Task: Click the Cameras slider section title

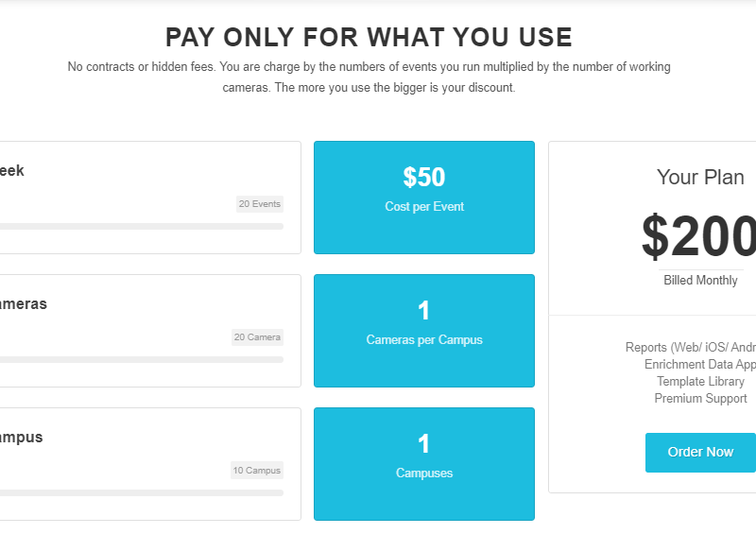Action: click(24, 304)
